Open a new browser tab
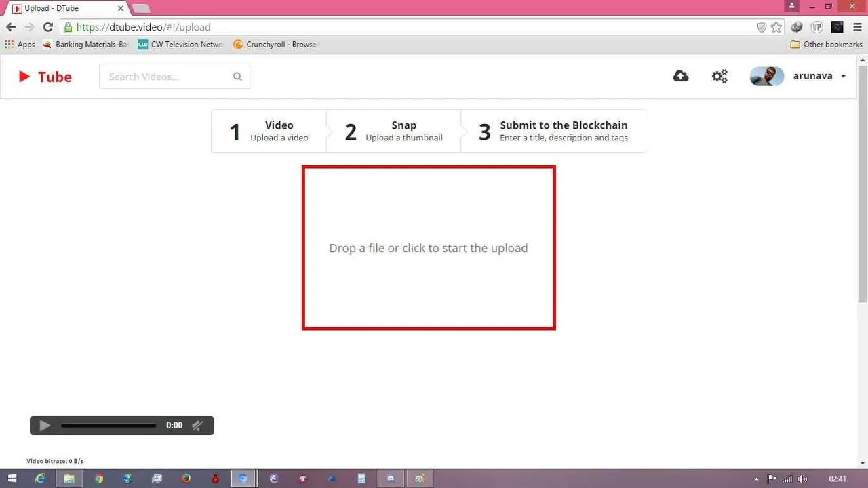The width and height of the screenshot is (868, 488). click(x=141, y=8)
